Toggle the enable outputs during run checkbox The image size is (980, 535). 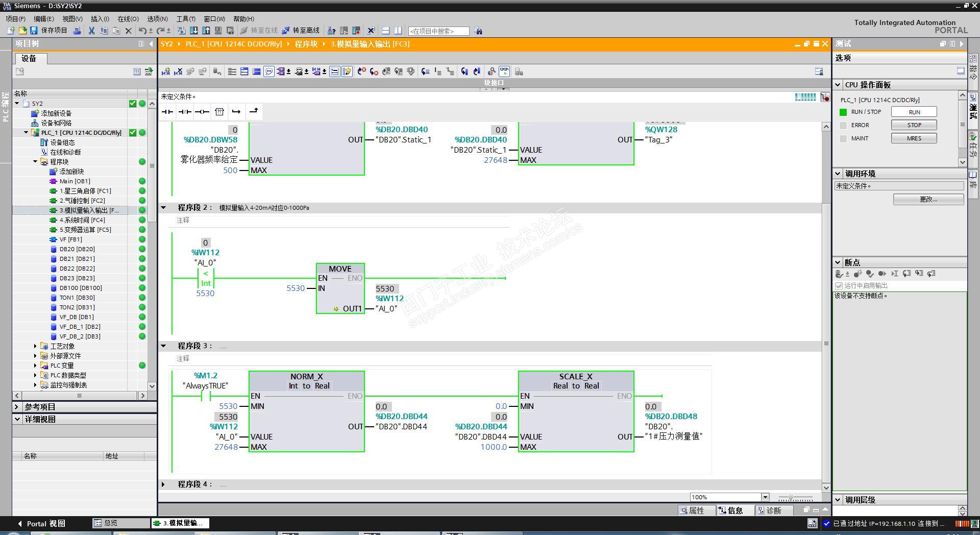pyautogui.click(x=839, y=285)
